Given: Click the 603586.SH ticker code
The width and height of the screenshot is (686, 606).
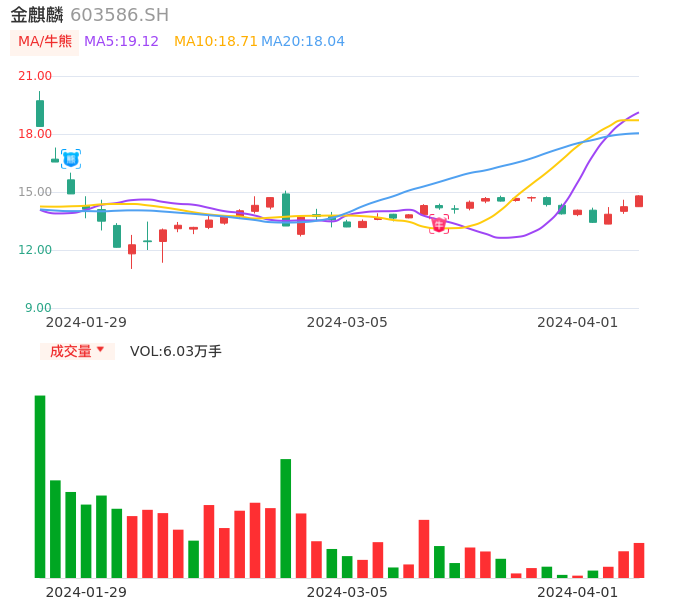Looking at the screenshot, I should (119, 15).
